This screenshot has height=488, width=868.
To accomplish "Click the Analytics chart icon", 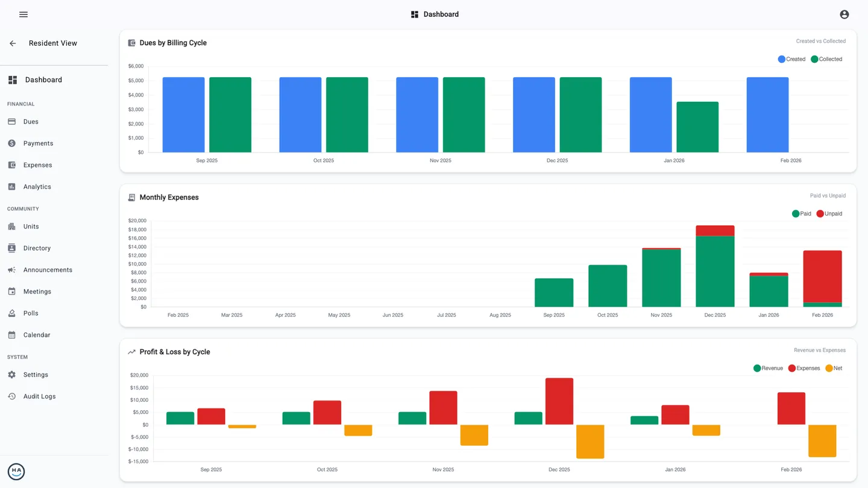I will (11, 187).
